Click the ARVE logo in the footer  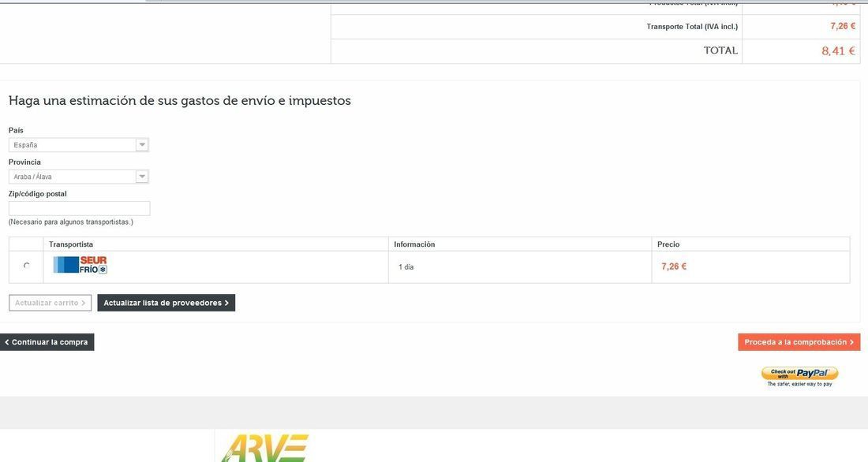pos(264,448)
